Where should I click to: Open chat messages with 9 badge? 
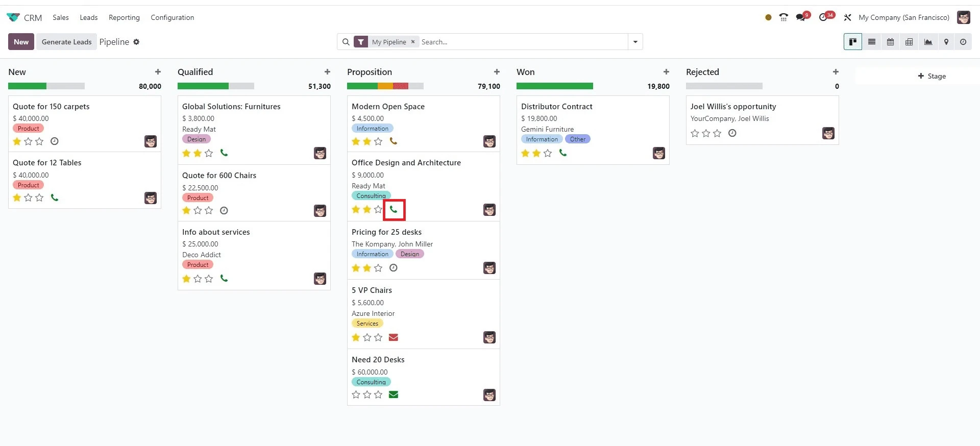[x=801, y=17]
